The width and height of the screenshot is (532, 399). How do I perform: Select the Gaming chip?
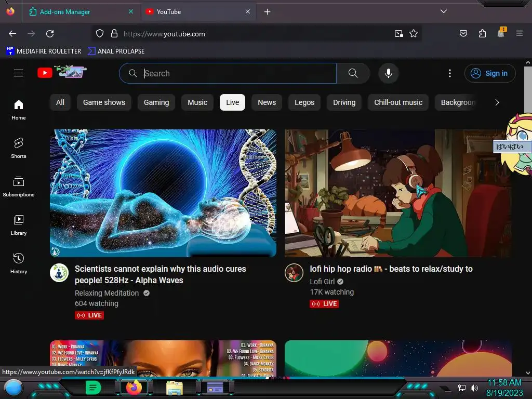point(156,102)
